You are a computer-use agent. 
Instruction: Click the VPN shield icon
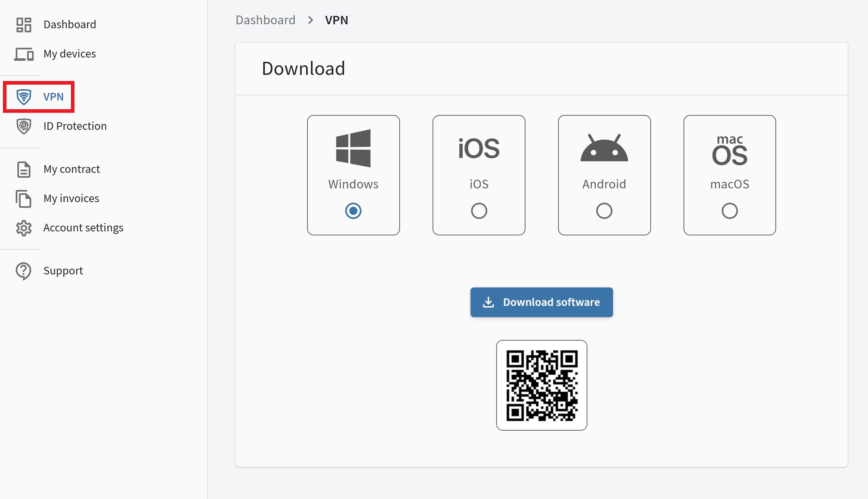click(24, 97)
